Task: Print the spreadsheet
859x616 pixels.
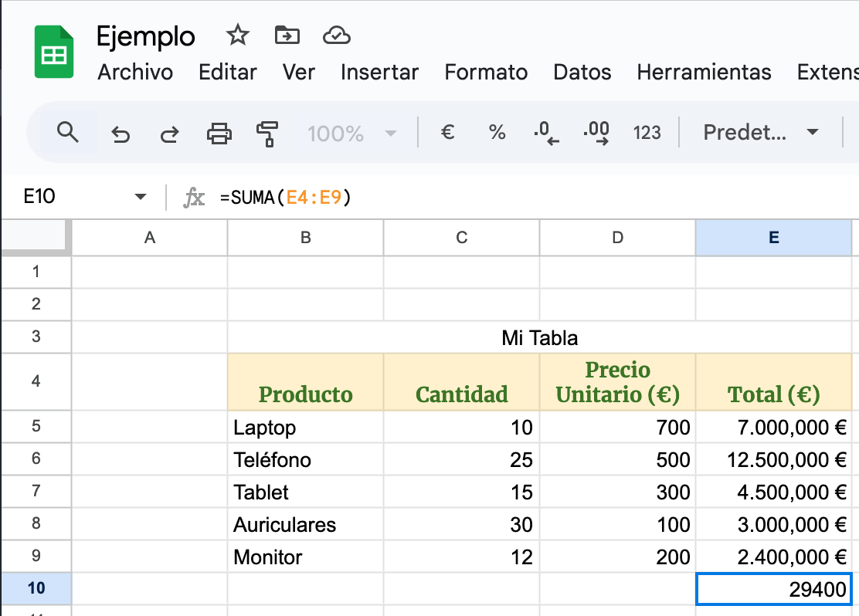Action: click(219, 134)
